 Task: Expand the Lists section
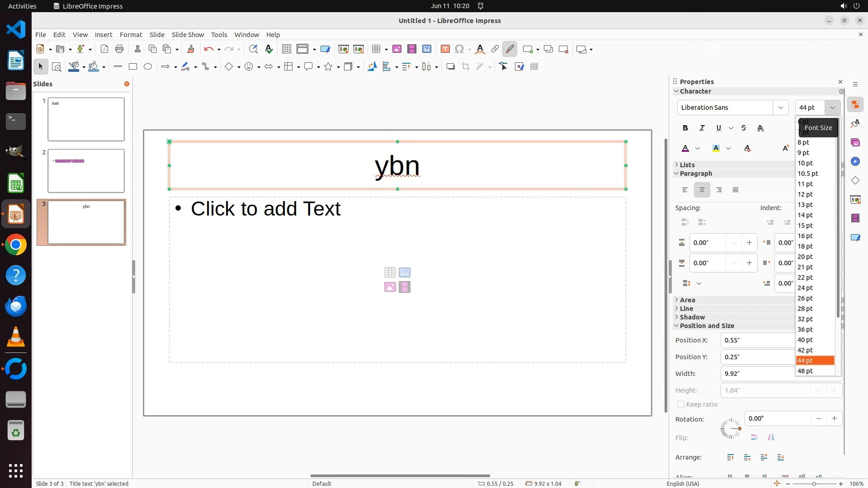[x=687, y=165]
